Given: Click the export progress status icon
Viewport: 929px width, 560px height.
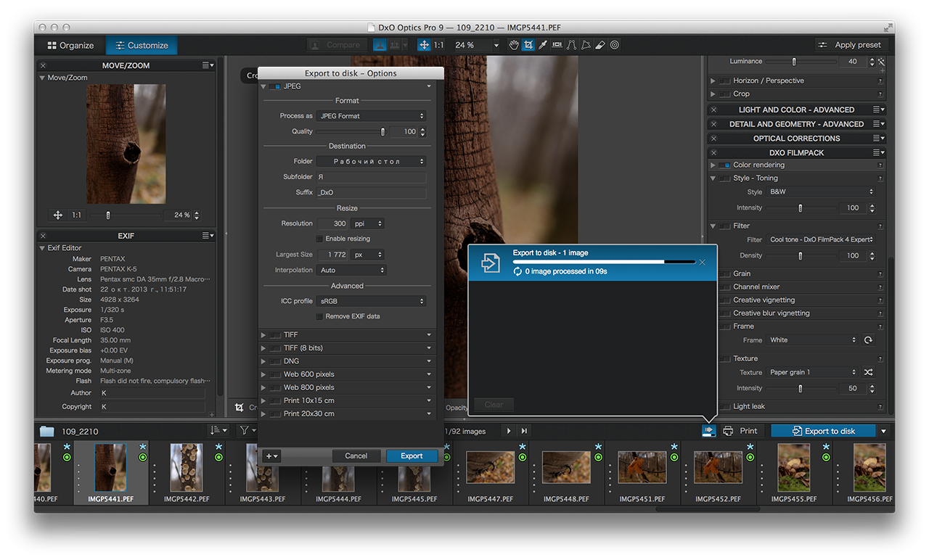Looking at the screenshot, I should 708,431.
